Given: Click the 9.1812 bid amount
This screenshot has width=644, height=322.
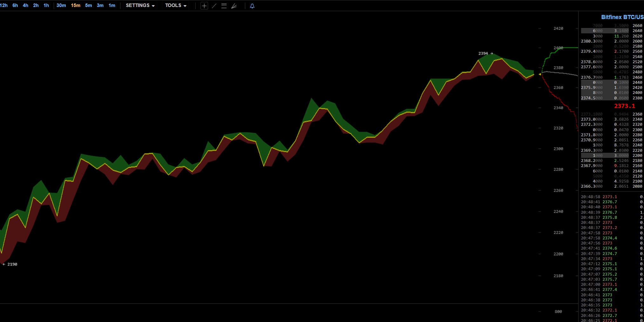Looking at the screenshot, I should (621, 166).
